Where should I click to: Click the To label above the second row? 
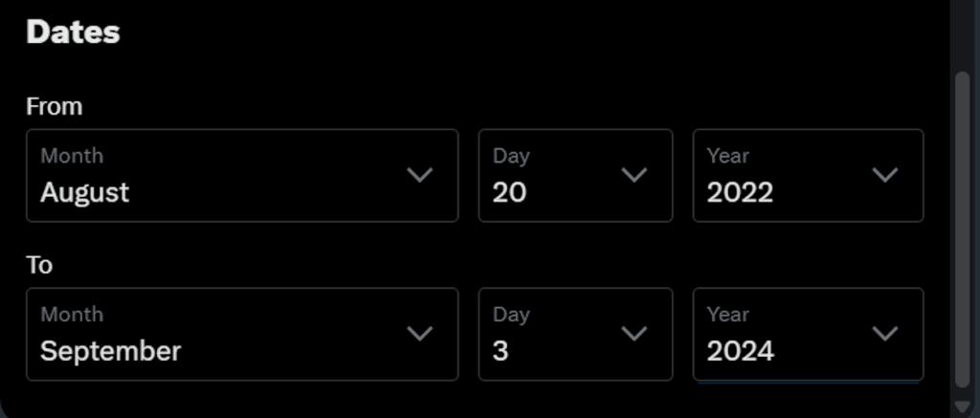[39, 265]
